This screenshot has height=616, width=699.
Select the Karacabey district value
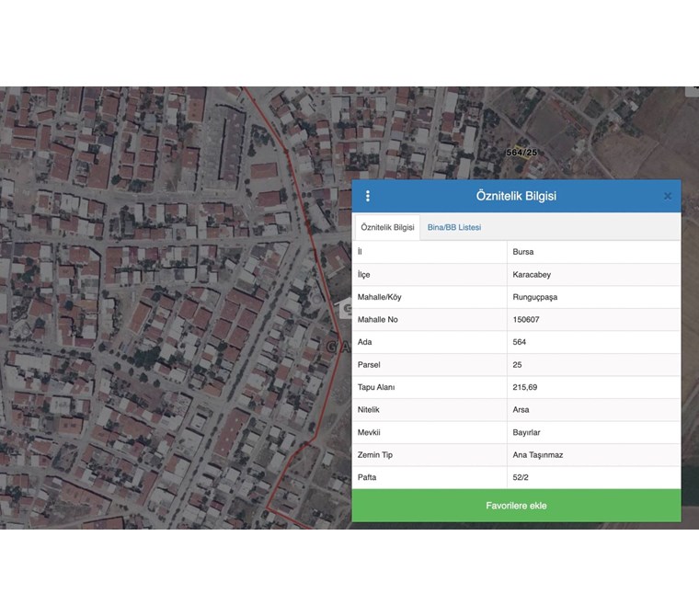[532, 275]
